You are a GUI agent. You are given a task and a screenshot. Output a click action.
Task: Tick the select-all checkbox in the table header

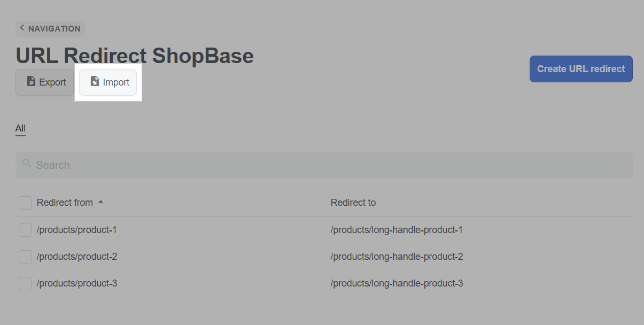tap(25, 203)
